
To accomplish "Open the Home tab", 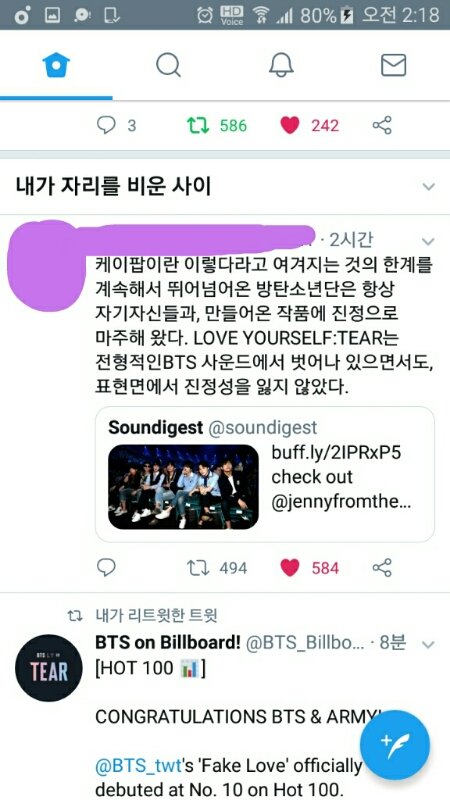I will click(56, 65).
